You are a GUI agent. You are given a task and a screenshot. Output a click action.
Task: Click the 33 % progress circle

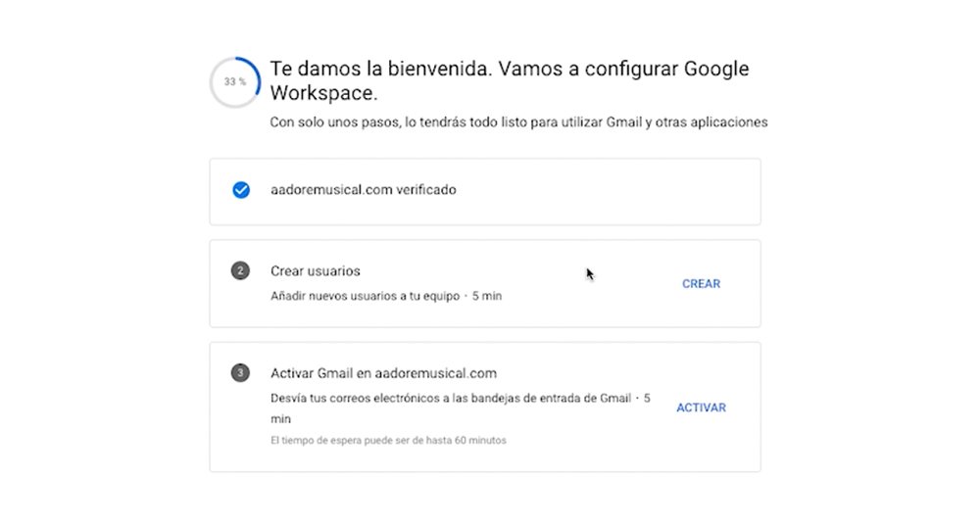tap(235, 82)
